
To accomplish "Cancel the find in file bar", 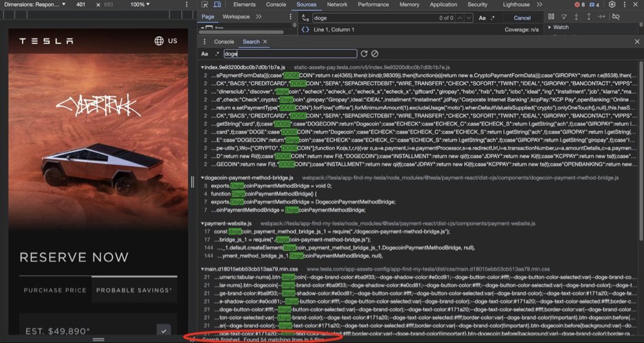I will point(522,18).
